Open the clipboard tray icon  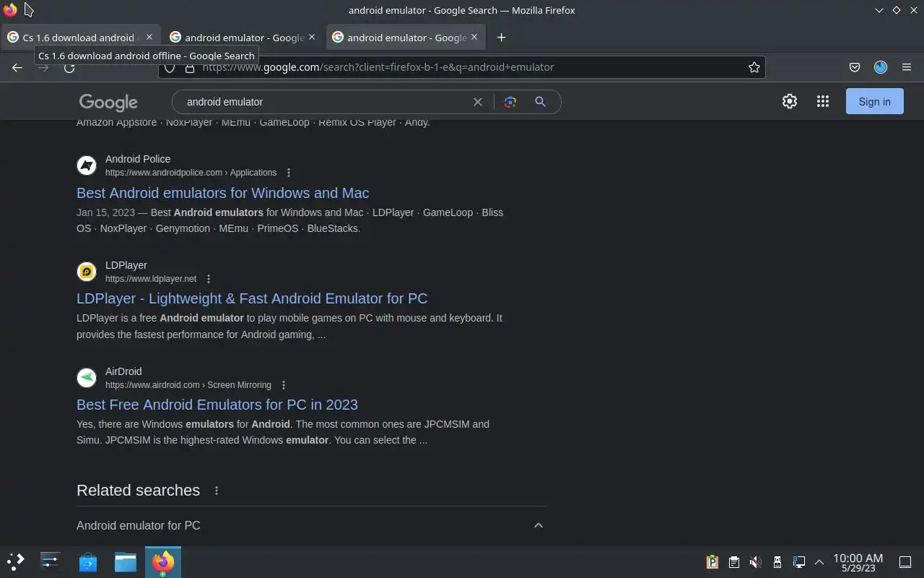[x=733, y=561]
